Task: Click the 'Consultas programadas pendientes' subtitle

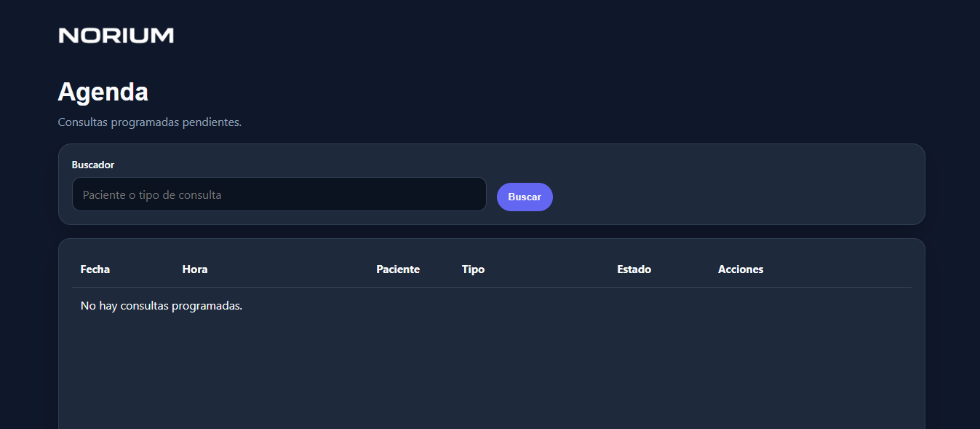Action: [149, 122]
